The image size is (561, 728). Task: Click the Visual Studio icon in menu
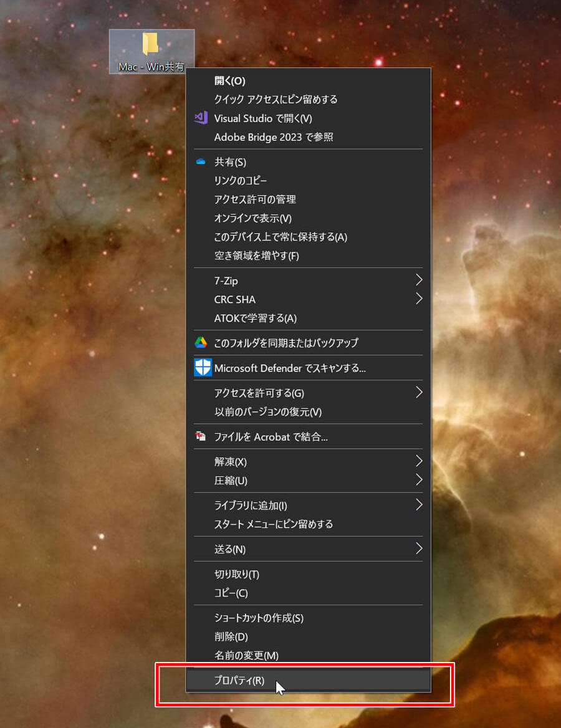click(x=201, y=118)
